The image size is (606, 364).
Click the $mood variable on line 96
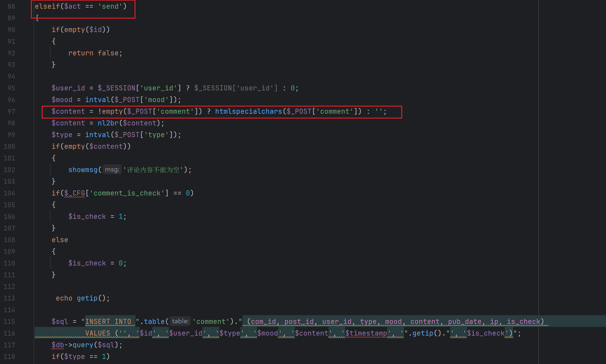pos(62,100)
